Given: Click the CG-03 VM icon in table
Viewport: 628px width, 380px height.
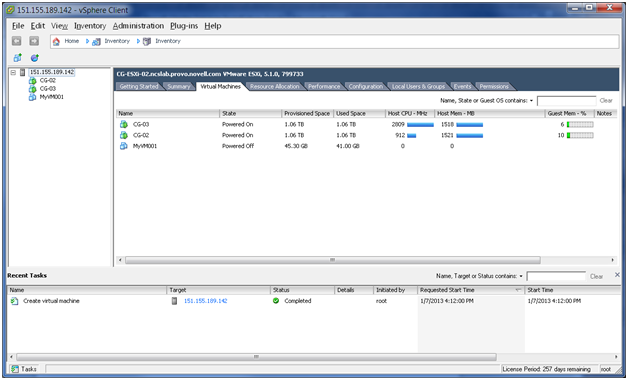Looking at the screenshot, I should (124, 125).
